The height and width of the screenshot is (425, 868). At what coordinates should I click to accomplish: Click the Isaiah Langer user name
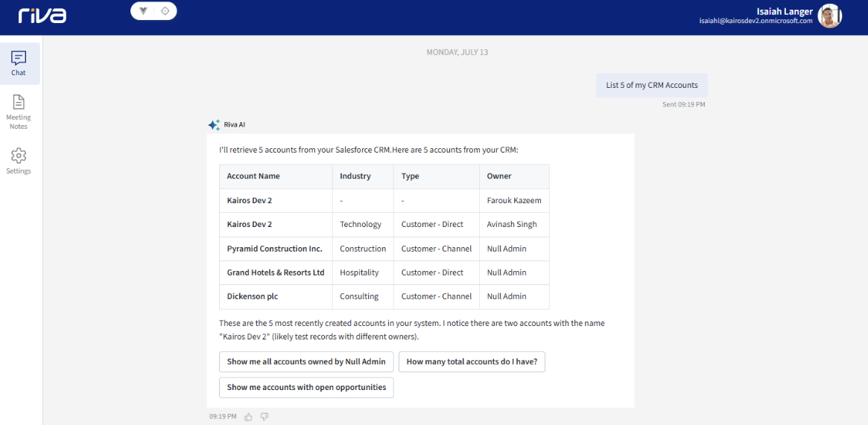click(x=785, y=12)
